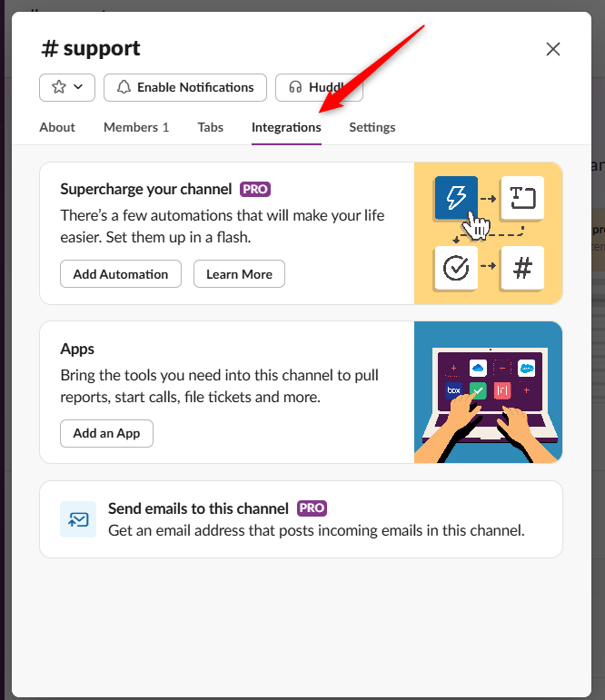The height and width of the screenshot is (700, 605).
Task: Click the hashtag tile in the automation illustration
Action: click(521, 268)
